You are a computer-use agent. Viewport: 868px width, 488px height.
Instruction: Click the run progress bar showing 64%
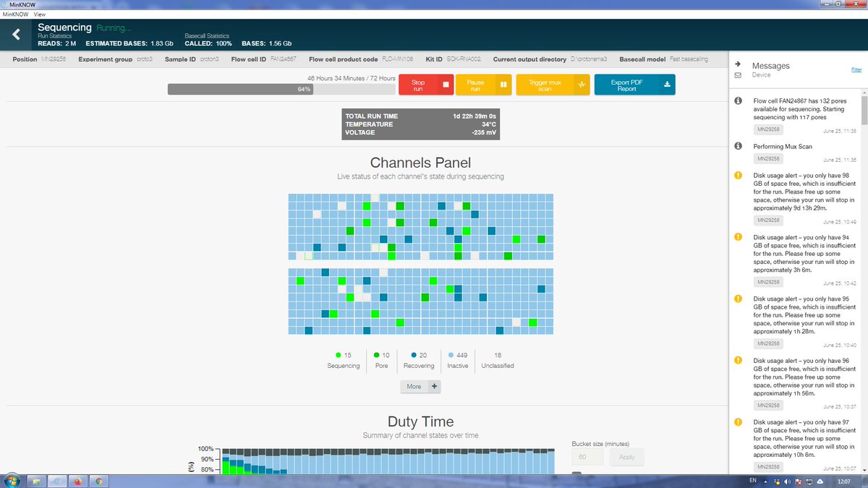281,89
